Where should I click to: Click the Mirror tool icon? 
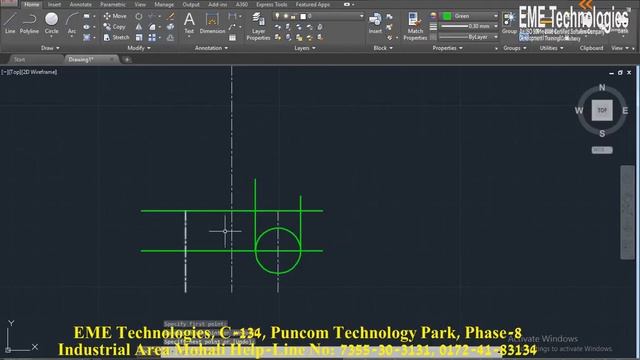pos(139,27)
